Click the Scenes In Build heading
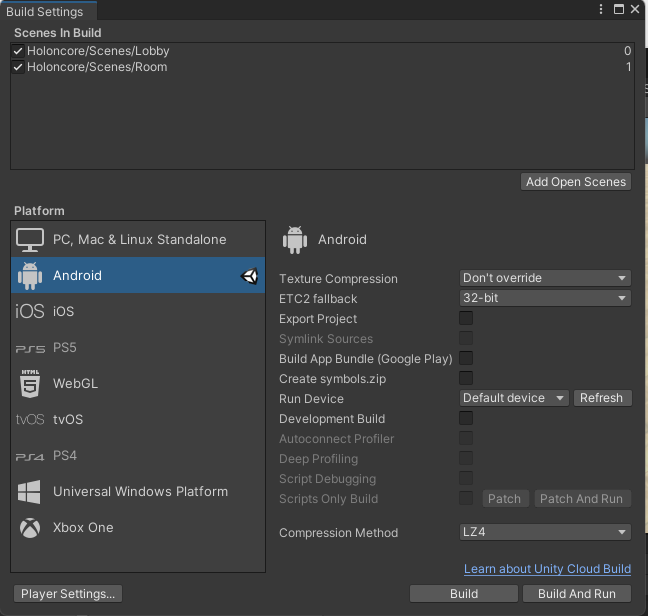This screenshot has width=648, height=616. click(57, 33)
